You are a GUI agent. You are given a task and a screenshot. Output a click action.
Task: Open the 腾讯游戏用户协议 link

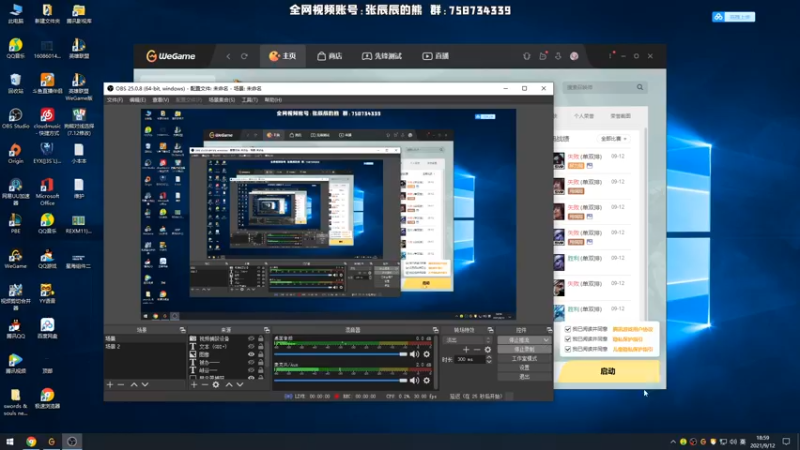pos(633,329)
